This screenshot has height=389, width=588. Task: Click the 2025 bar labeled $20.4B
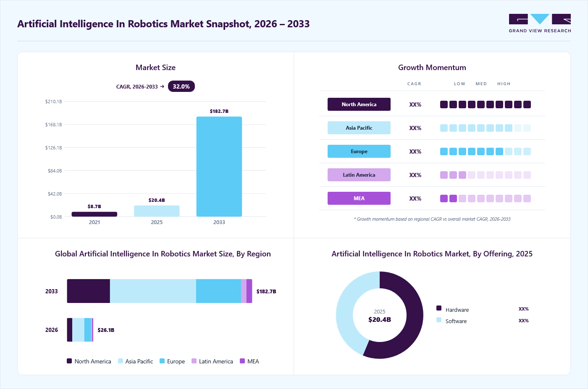157,211
